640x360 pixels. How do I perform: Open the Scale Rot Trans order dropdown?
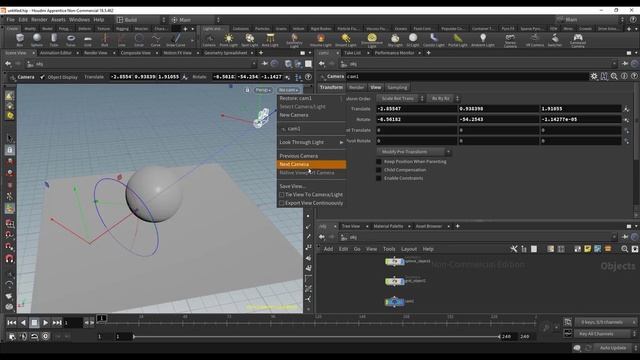(400, 98)
